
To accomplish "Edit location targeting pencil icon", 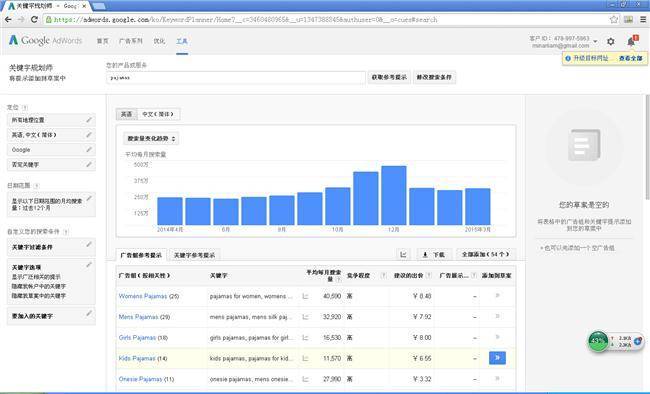I will (89, 120).
